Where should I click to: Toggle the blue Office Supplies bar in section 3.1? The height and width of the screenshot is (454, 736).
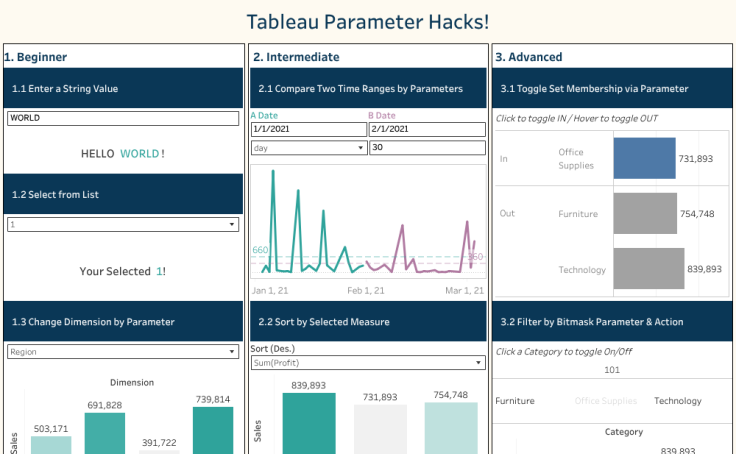click(x=643, y=158)
